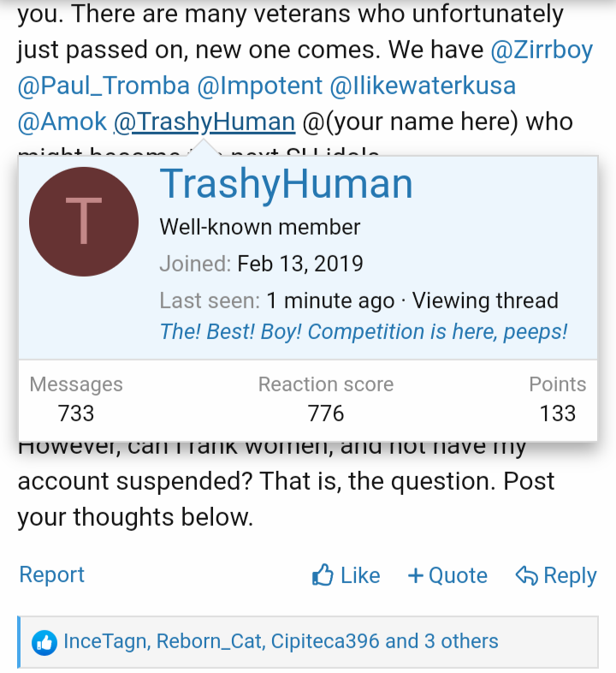Click the @Zirrboy mention
This screenshot has height=673, width=616.
tap(542, 50)
